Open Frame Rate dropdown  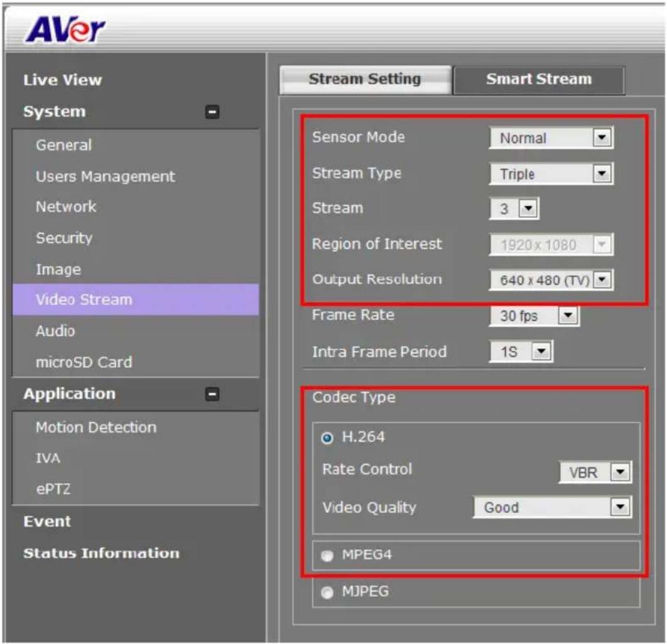pos(534,316)
